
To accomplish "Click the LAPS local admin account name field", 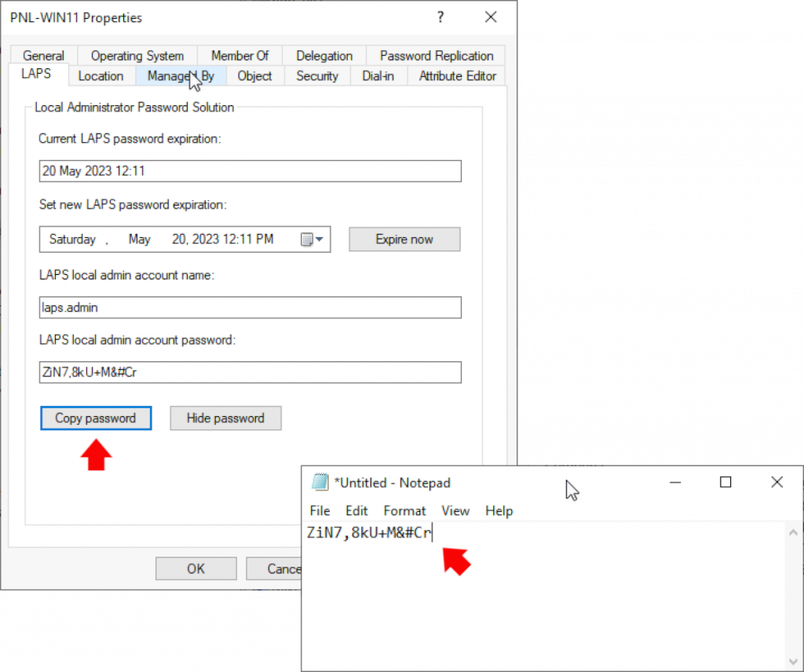I will [250, 307].
